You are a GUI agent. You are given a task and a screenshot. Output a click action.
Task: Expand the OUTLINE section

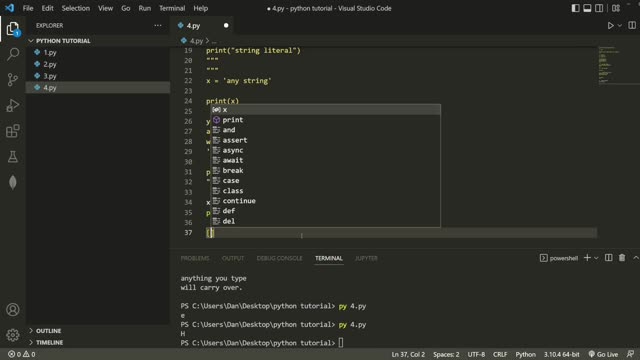(x=98, y=331)
